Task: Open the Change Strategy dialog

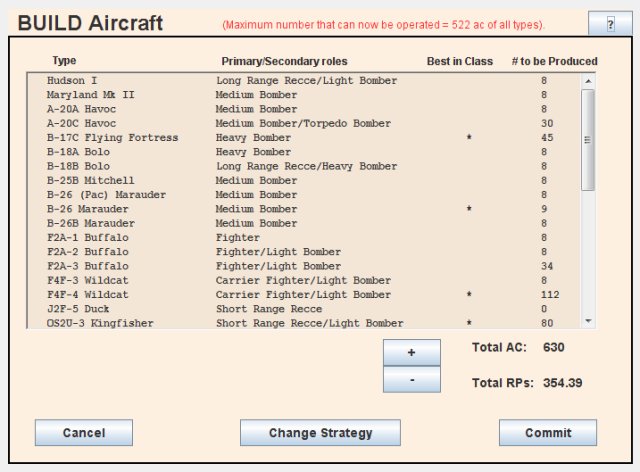Action: point(320,433)
